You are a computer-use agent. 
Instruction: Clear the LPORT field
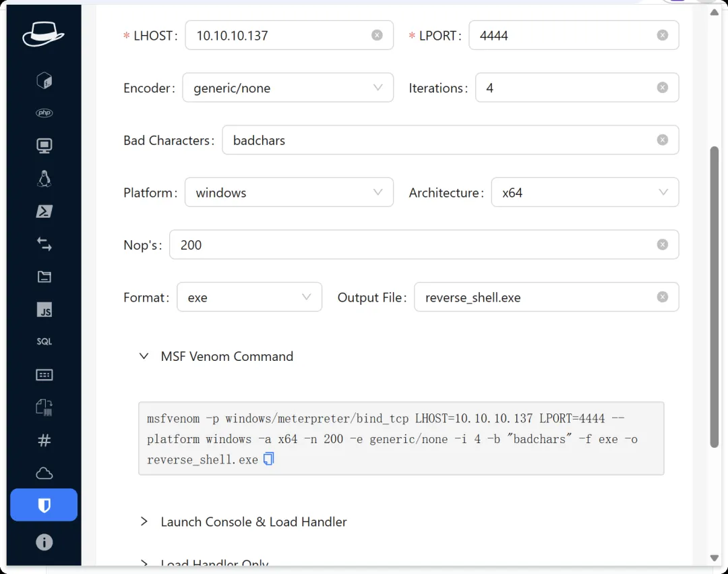tap(663, 35)
